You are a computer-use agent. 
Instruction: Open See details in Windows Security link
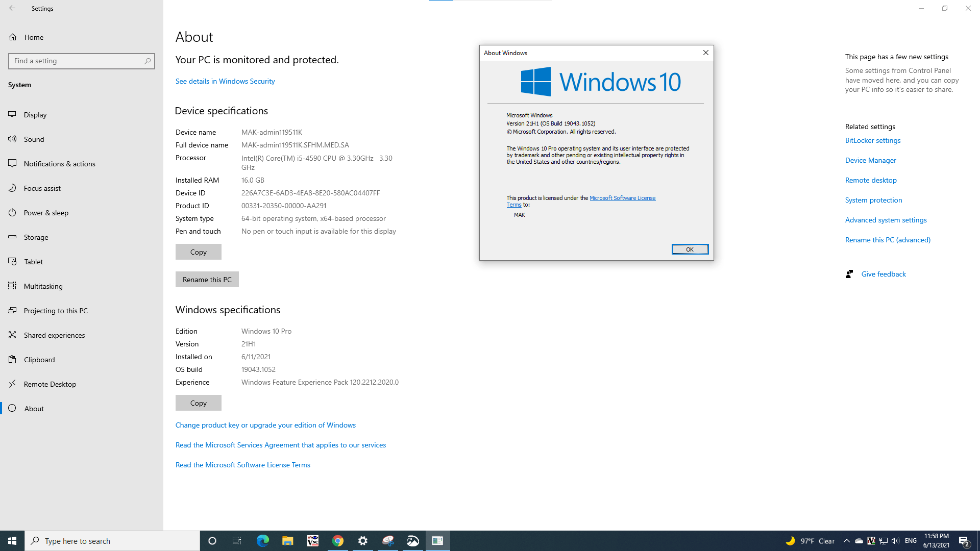pos(225,81)
